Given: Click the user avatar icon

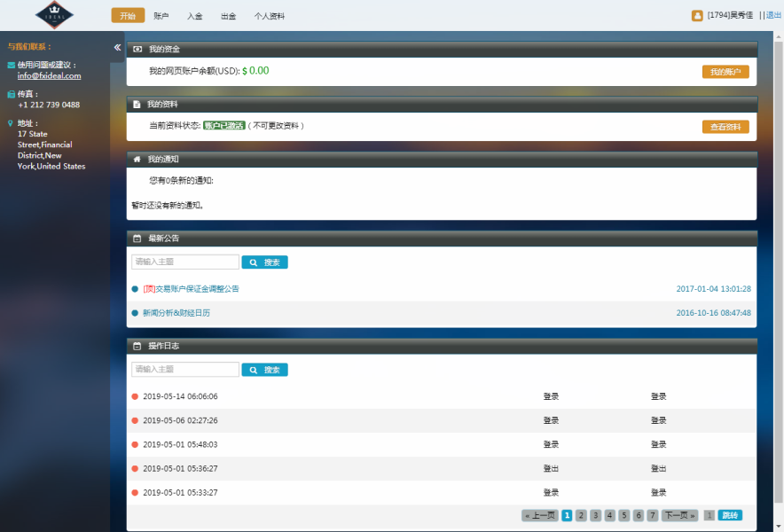Looking at the screenshot, I should point(697,16).
